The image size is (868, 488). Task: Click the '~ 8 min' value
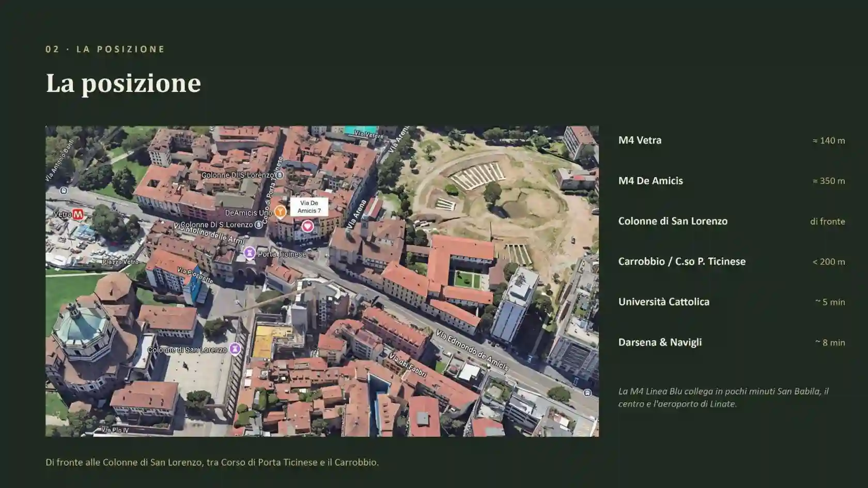pyautogui.click(x=830, y=342)
